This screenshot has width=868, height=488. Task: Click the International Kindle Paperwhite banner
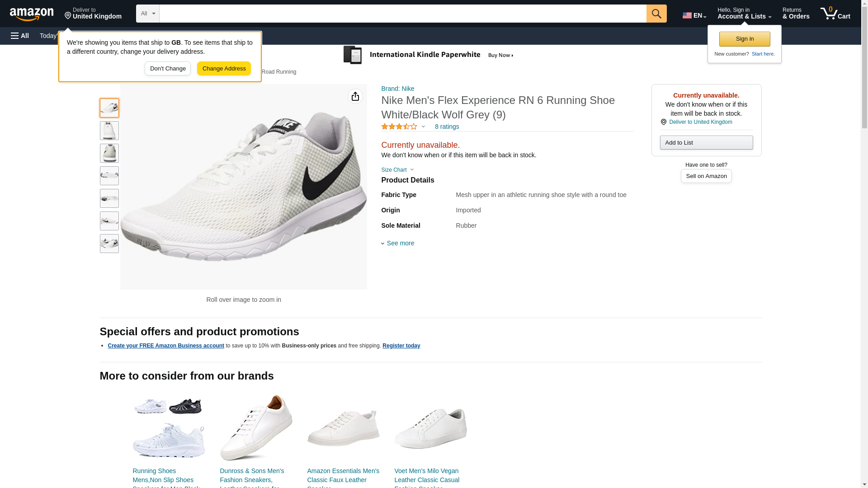(x=429, y=55)
